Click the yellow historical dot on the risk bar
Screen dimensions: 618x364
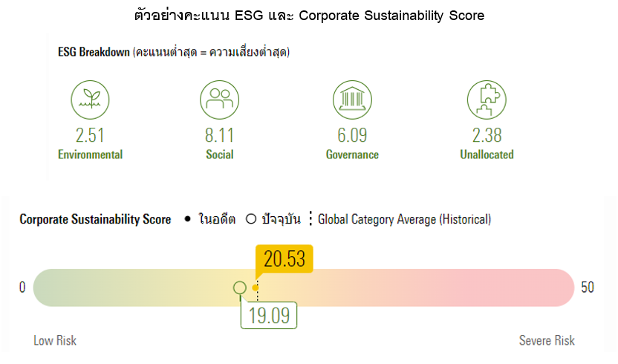256,287
